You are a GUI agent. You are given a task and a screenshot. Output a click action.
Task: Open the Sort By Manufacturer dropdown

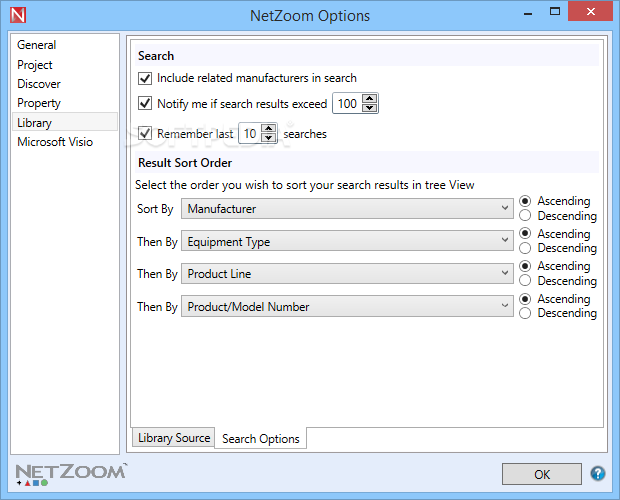[x=347, y=209]
